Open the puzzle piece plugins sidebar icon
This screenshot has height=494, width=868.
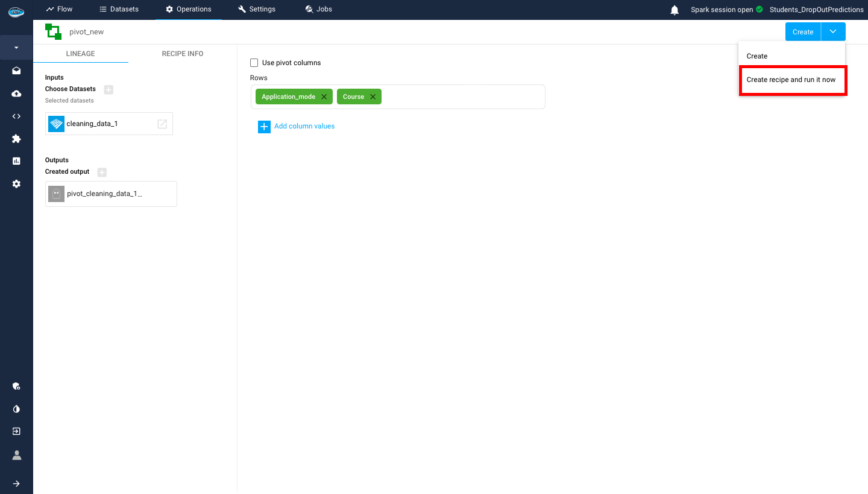coord(16,139)
